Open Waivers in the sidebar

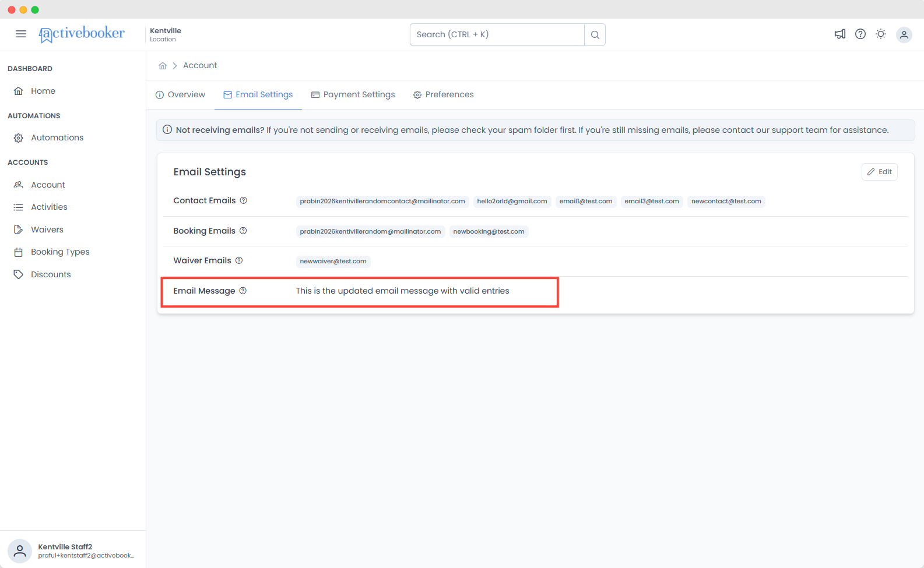pos(47,230)
